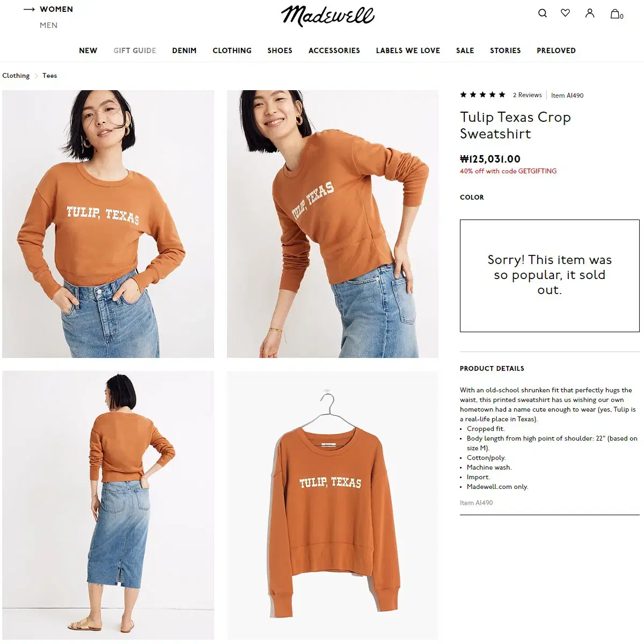Open LABELS WE LOVE menu
The height and width of the screenshot is (644, 644).
(x=408, y=50)
